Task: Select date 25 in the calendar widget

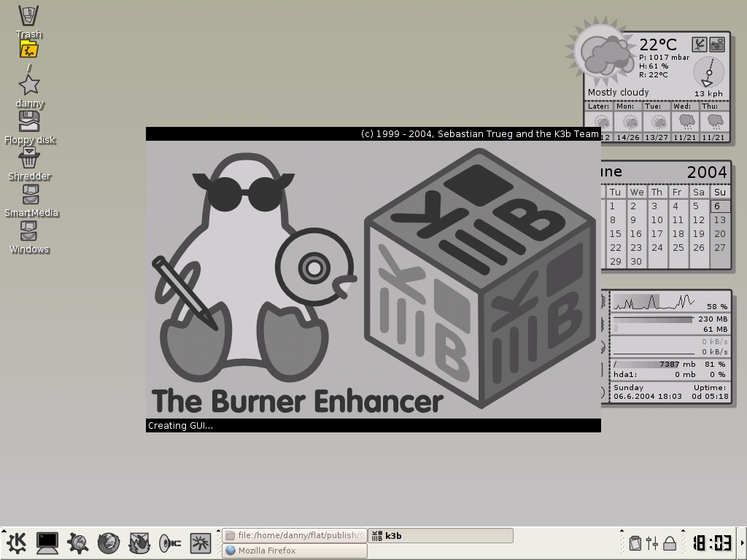Action: tap(678, 248)
